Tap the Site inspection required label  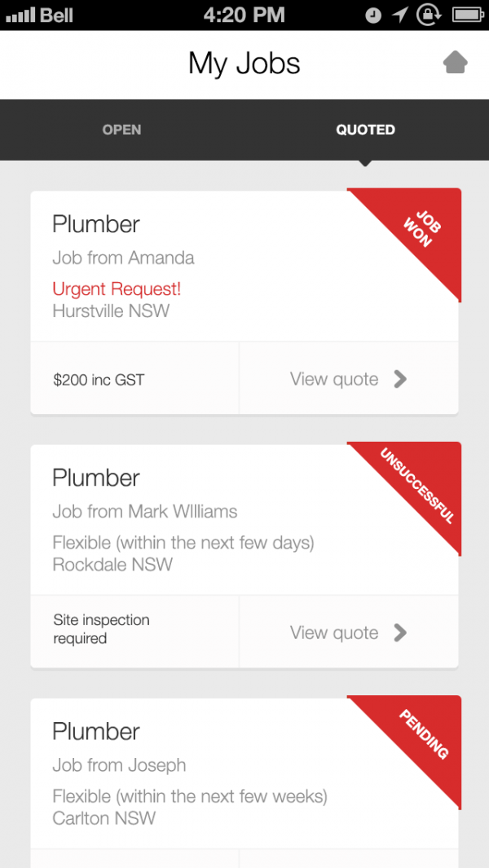pos(101,629)
